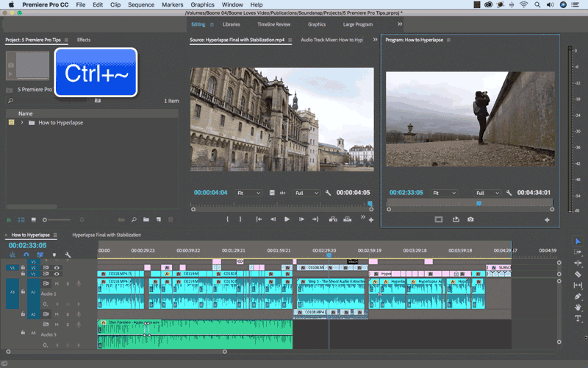The width and height of the screenshot is (588, 368).
Task: Toggle the lower video track eye visibility
Action: [x=57, y=274]
